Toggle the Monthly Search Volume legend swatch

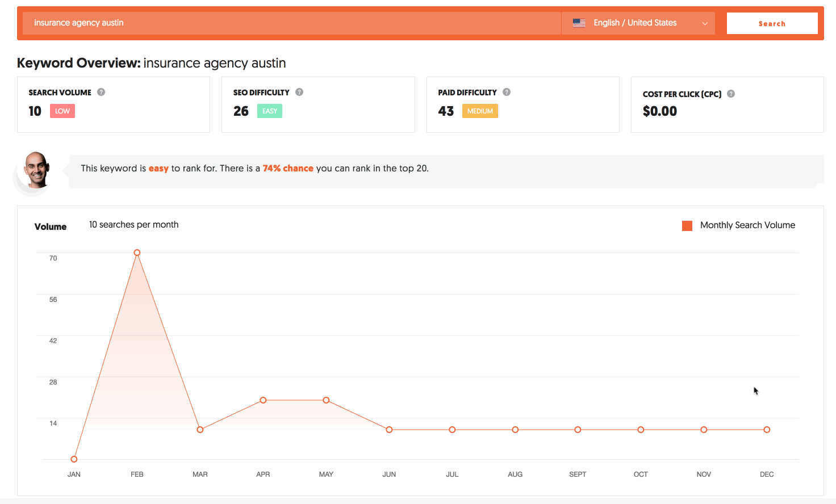[687, 226]
